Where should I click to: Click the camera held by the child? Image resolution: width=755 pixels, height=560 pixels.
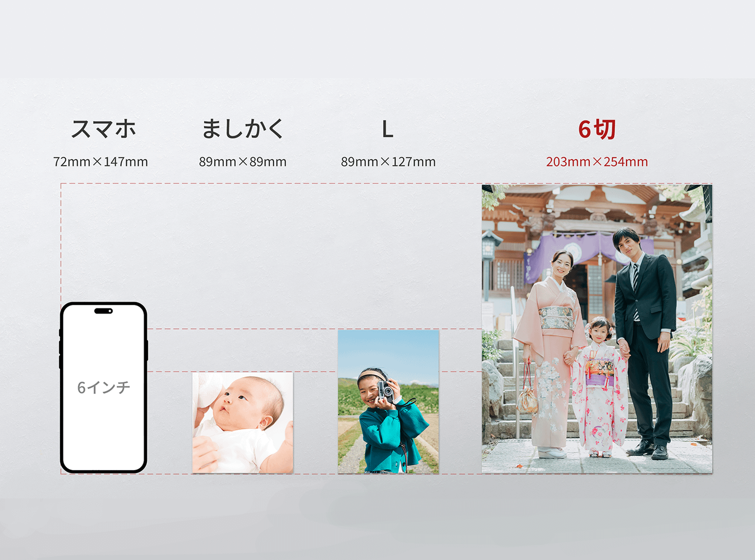point(385,392)
